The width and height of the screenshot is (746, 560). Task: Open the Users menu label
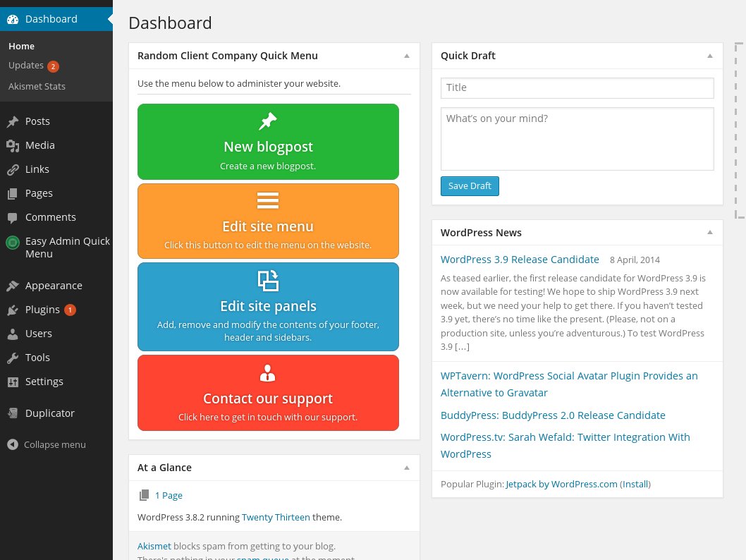point(39,334)
